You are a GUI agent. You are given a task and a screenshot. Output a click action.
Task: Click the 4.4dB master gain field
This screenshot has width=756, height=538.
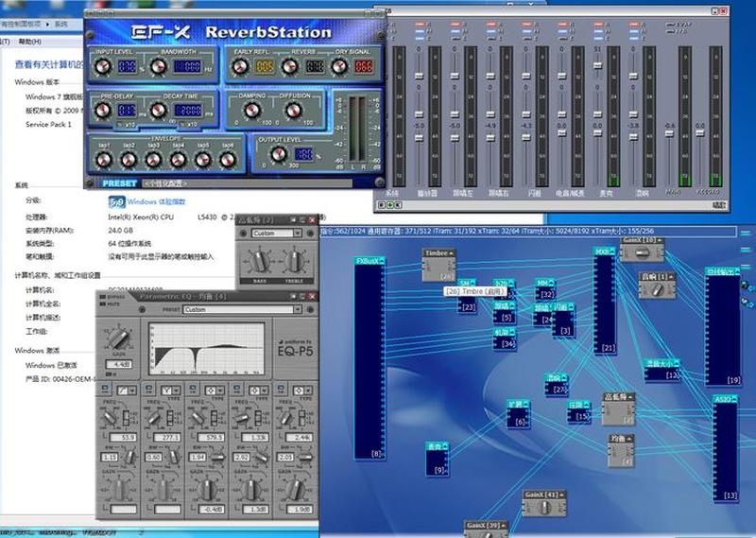click(119, 364)
